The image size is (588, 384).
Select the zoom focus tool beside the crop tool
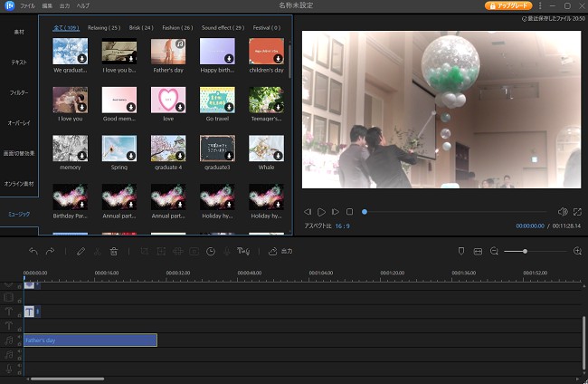coord(161,251)
